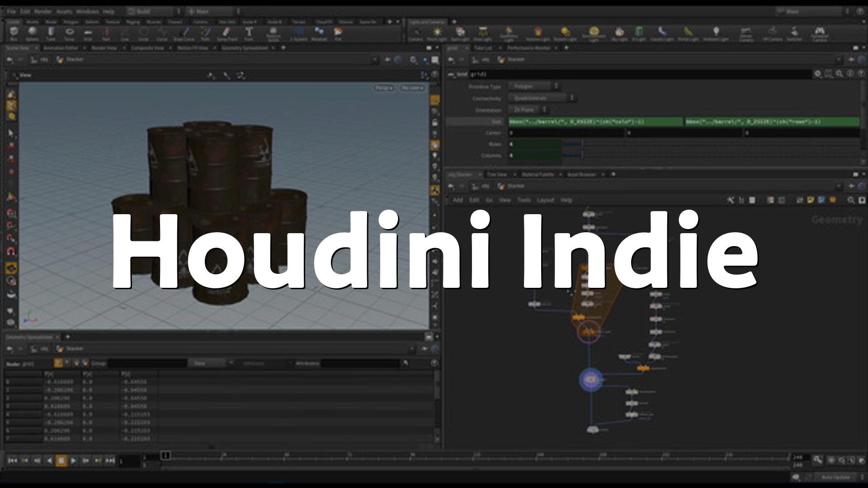Viewport: 868px width, 488px height.
Task: Open the Layout menu in network editor
Action: point(545,200)
